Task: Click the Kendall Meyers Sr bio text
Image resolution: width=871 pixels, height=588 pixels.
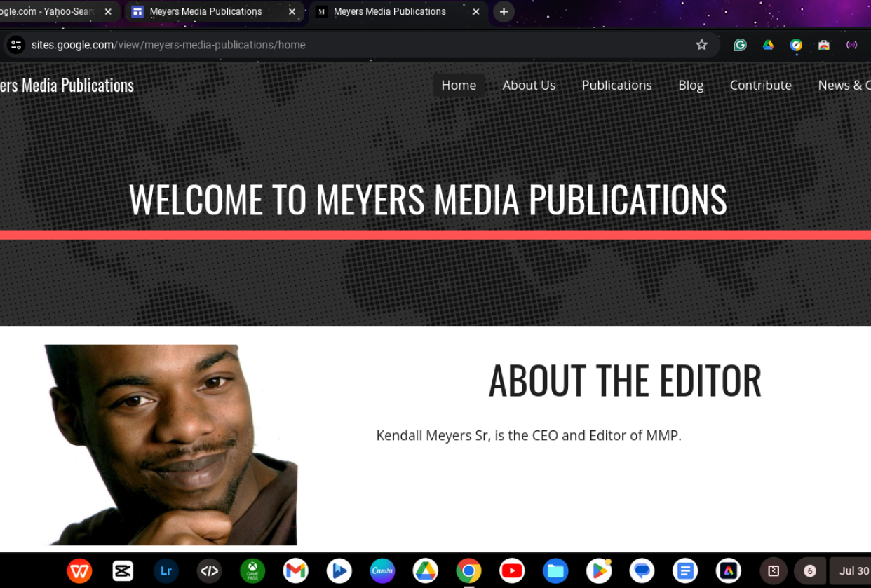Action: click(529, 435)
